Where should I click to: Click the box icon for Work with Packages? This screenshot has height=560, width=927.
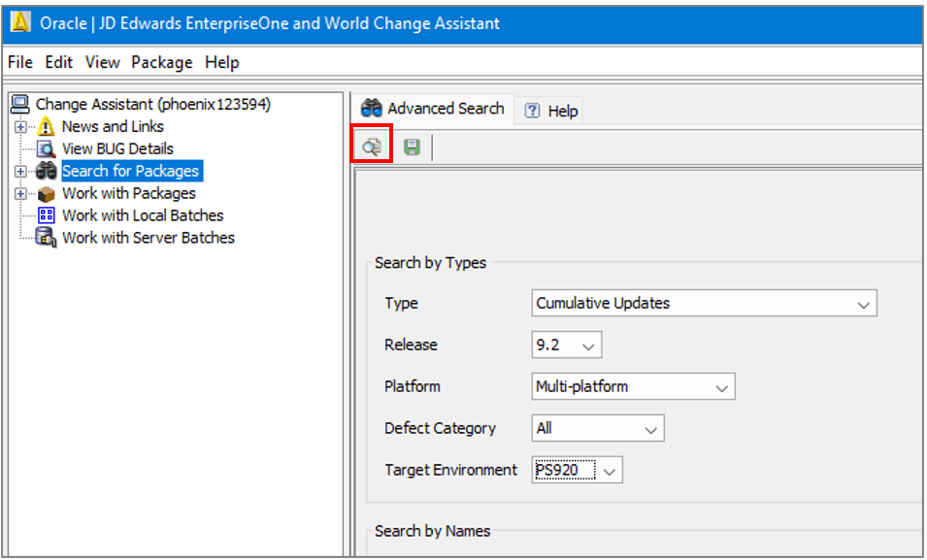tap(47, 193)
